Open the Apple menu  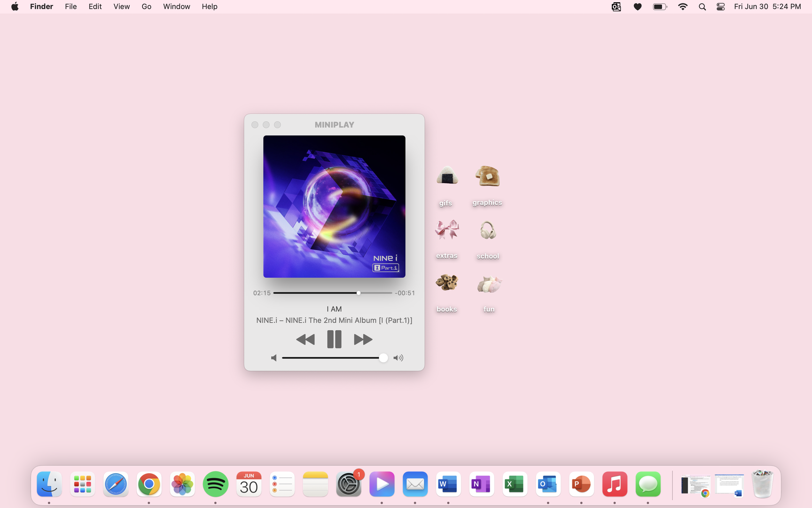pos(15,7)
